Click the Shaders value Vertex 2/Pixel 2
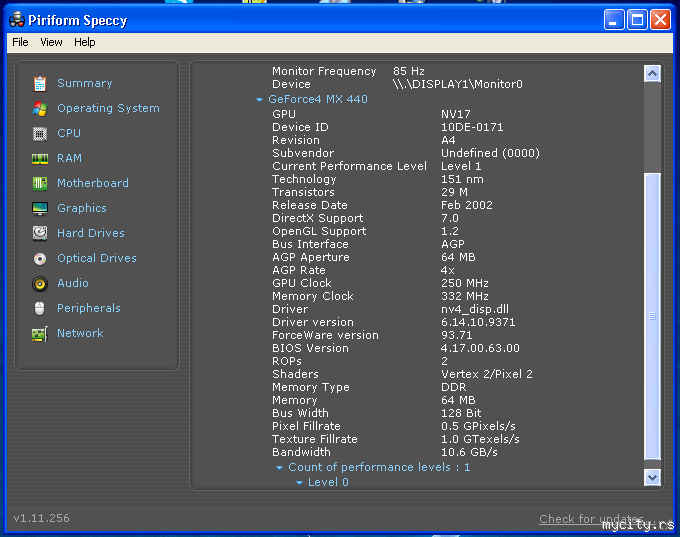 pyautogui.click(x=487, y=374)
